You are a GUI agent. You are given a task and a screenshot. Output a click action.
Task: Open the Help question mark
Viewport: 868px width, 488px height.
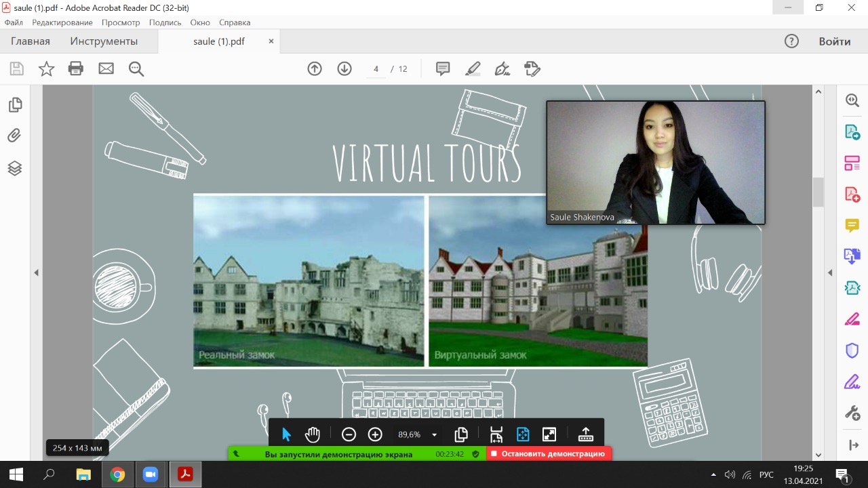click(791, 41)
